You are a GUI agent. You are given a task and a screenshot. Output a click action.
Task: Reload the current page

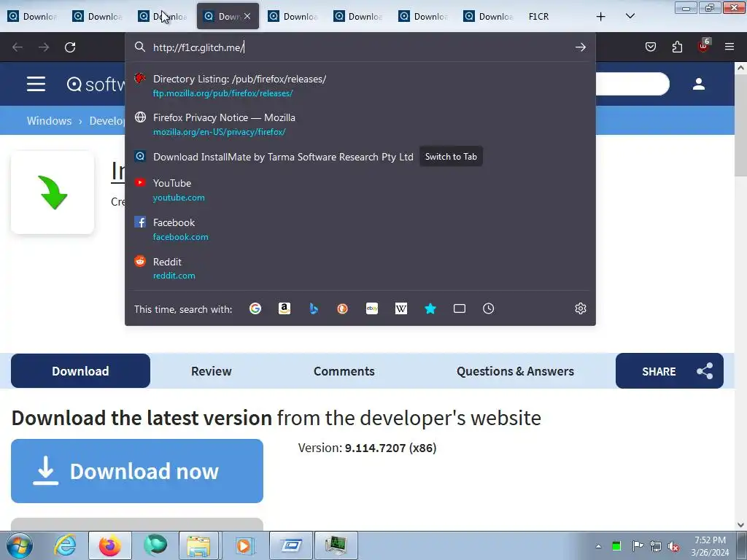click(x=70, y=47)
